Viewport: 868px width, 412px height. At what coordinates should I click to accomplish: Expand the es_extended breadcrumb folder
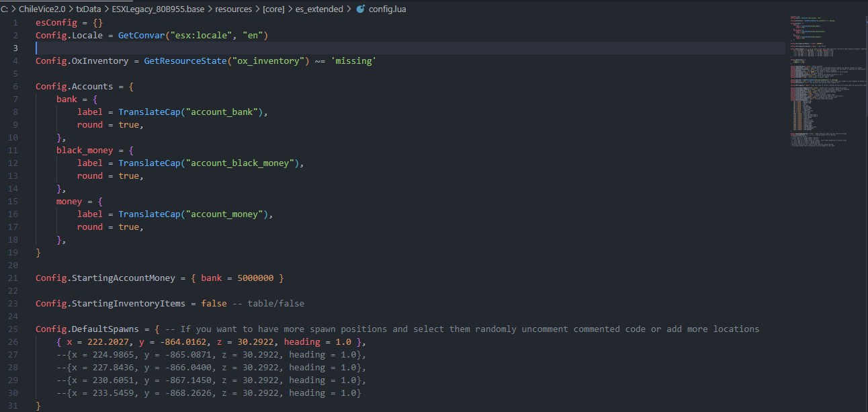coord(318,9)
